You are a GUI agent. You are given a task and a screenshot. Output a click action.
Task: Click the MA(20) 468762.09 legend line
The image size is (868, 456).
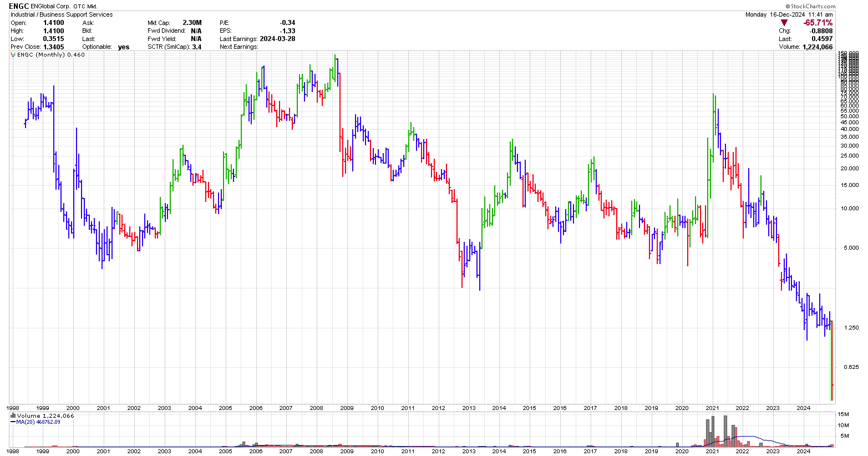[35, 422]
